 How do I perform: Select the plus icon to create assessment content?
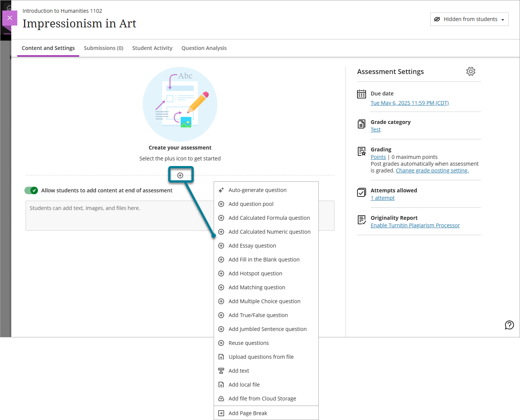[x=181, y=175]
